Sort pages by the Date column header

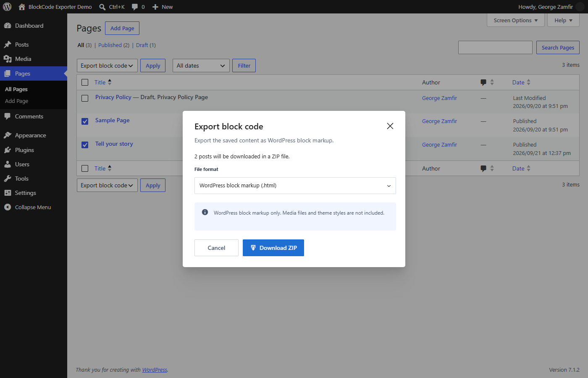(x=521, y=82)
